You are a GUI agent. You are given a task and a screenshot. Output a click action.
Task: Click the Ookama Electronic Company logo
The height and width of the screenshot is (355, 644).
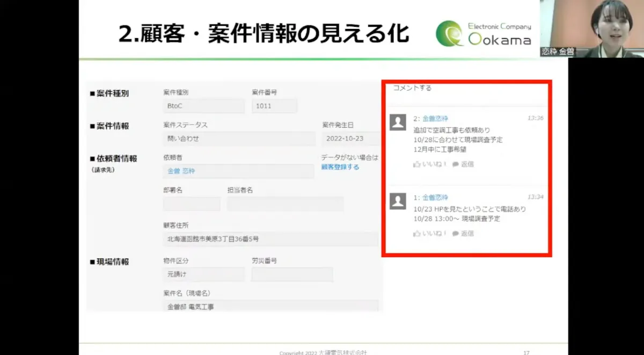click(x=482, y=32)
